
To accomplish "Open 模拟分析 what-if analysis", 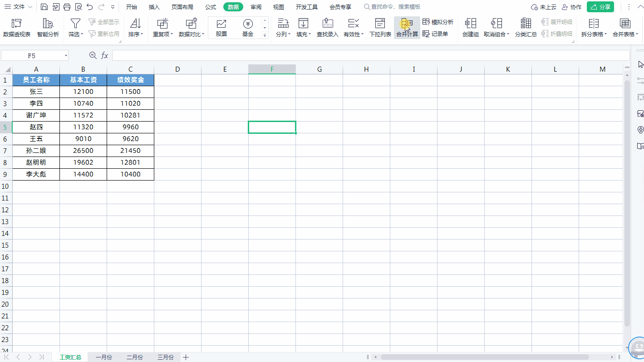I will (438, 22).
